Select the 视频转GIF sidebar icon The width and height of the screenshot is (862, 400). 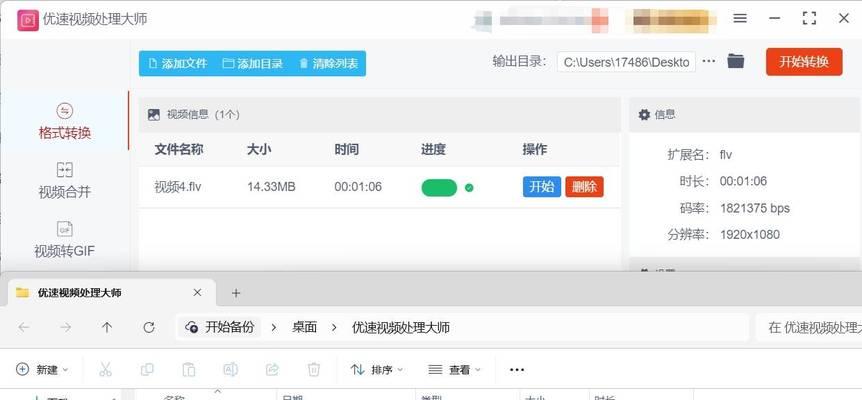[64, 229]
